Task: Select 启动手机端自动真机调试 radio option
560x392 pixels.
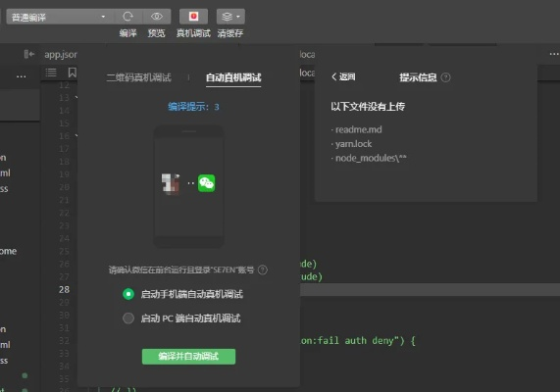Action: (x=128, y=294)
